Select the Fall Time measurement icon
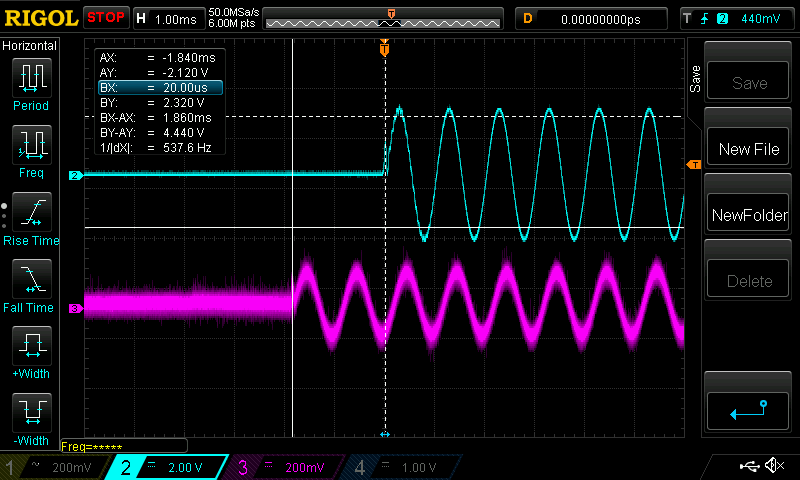This screenshot has height=480, width=800. point(31,279)
